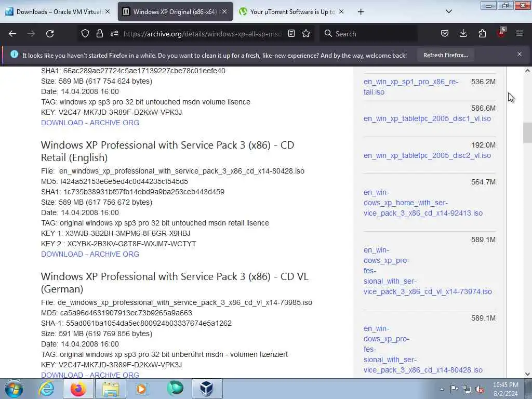Open Windows Explorer from the taskbar
Viewport: 532px width, 399px height.
click(x=111, y=389)
